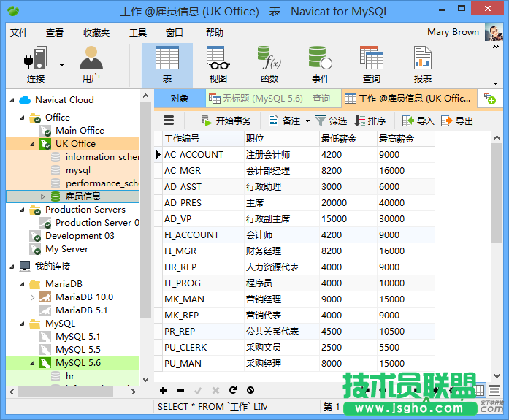Open the Connection (连接) toolbar icon
Screen dimensions: 509x420
tap(36, 65)
